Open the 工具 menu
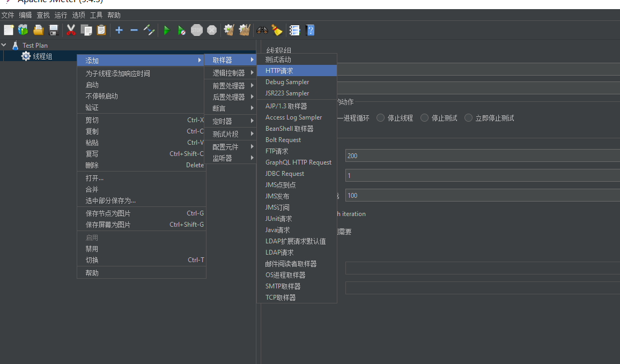 [x=96, y=15]
